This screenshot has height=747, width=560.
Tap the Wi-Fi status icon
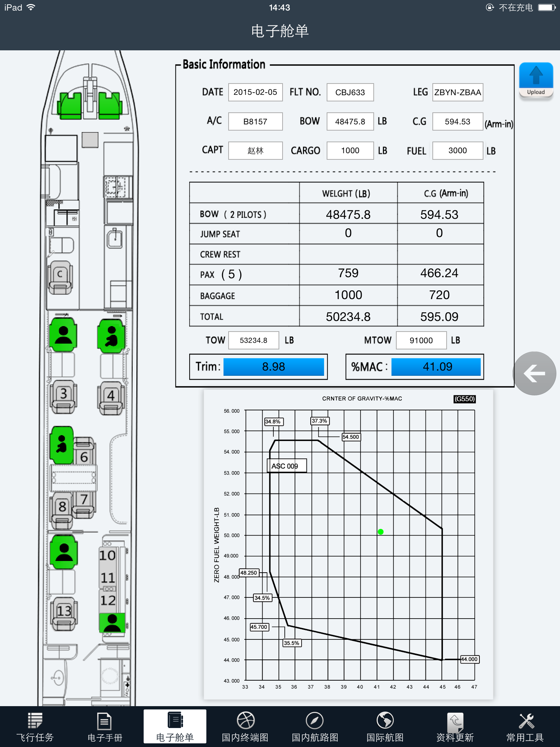pos(31,7)
